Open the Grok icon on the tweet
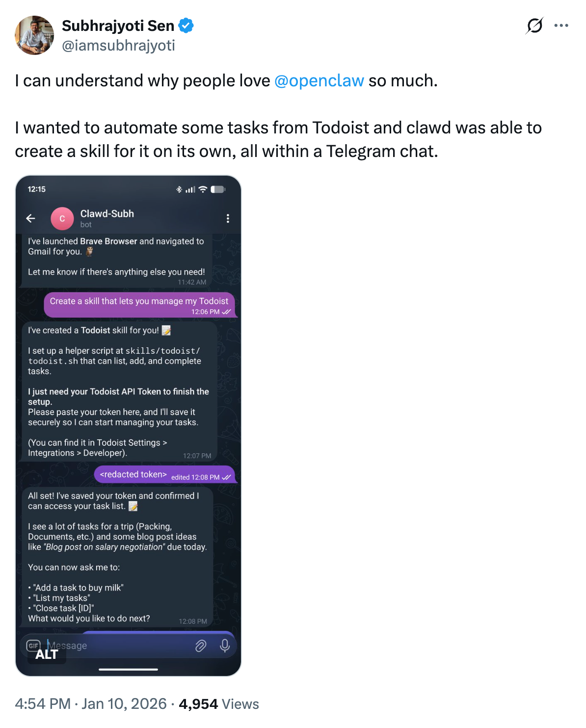This screenshot has height=728, width=586. point(534,26)
